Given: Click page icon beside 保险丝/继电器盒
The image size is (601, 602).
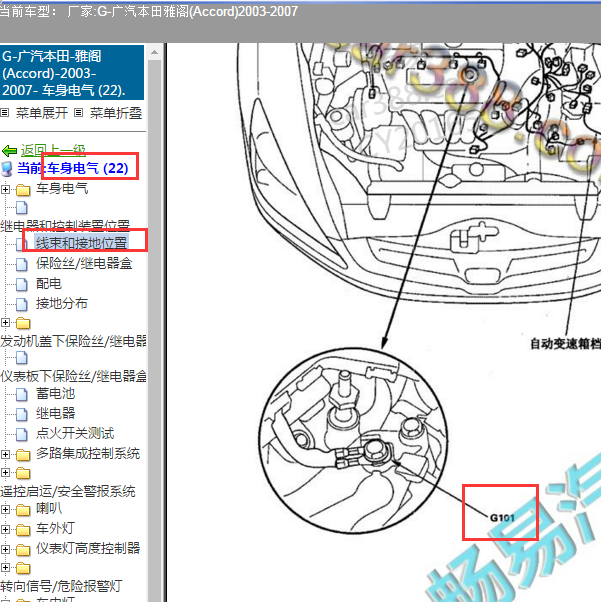Looking at the screenshot, I should point(22,264).
